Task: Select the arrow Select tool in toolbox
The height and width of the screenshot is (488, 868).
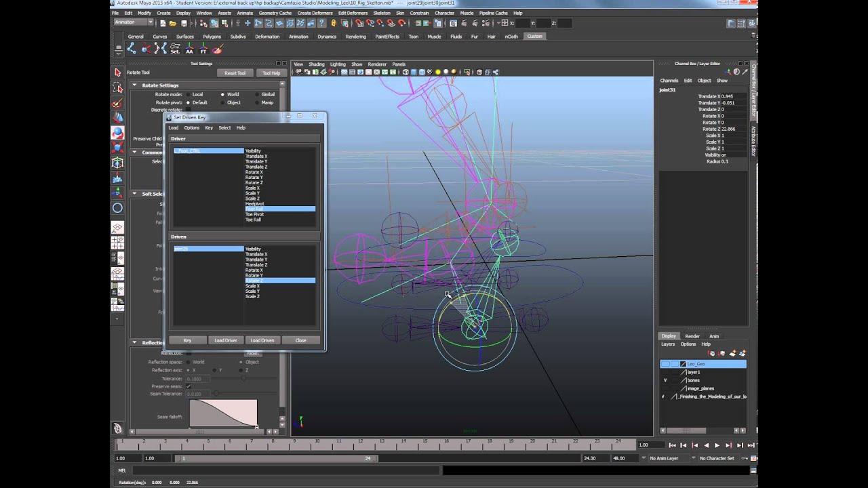Action: (117, 73)
